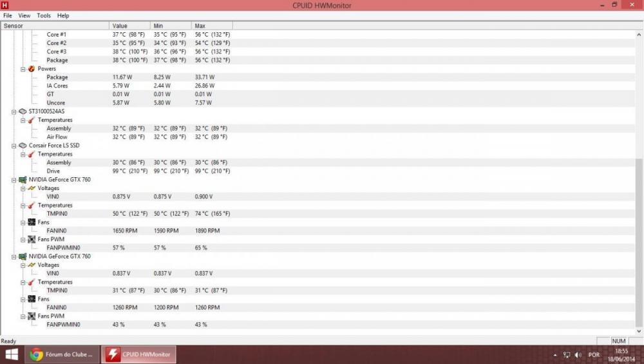644x364 pixels.
Task: Click the Powers flame icon
Action: [32, 69]
